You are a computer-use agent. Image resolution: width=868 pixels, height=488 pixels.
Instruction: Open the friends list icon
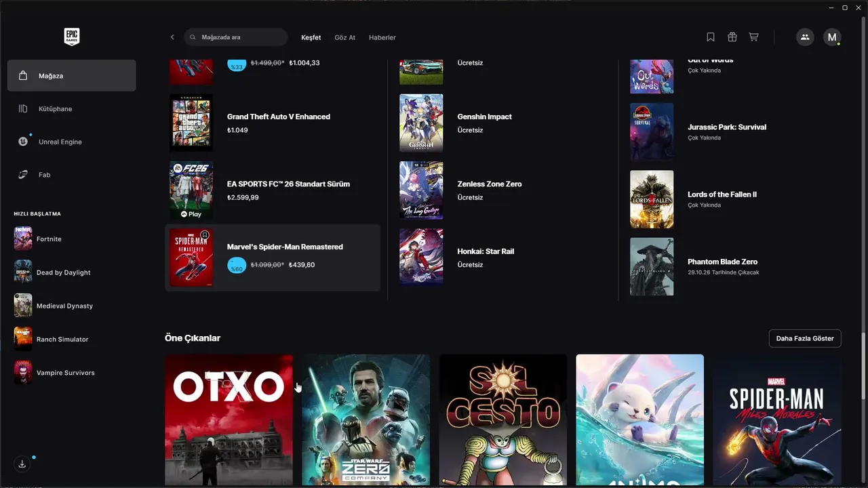point(805,37)
